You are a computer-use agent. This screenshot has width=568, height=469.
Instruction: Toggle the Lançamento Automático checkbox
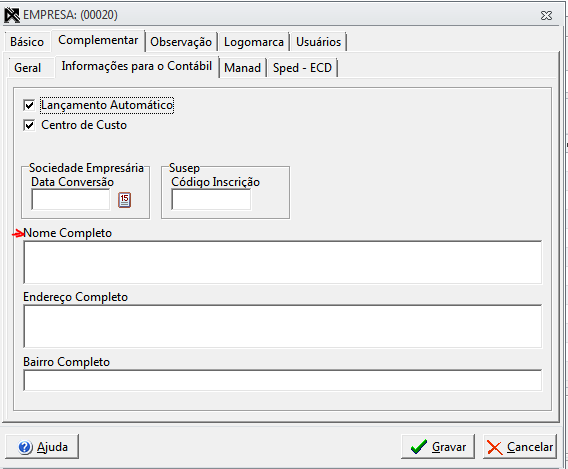coord(29,105)
